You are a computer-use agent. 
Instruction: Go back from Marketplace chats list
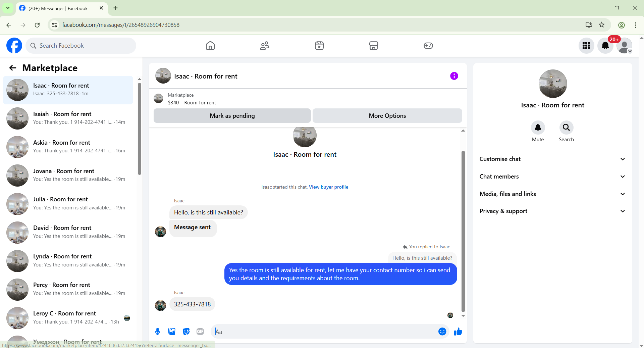[13, 68]
